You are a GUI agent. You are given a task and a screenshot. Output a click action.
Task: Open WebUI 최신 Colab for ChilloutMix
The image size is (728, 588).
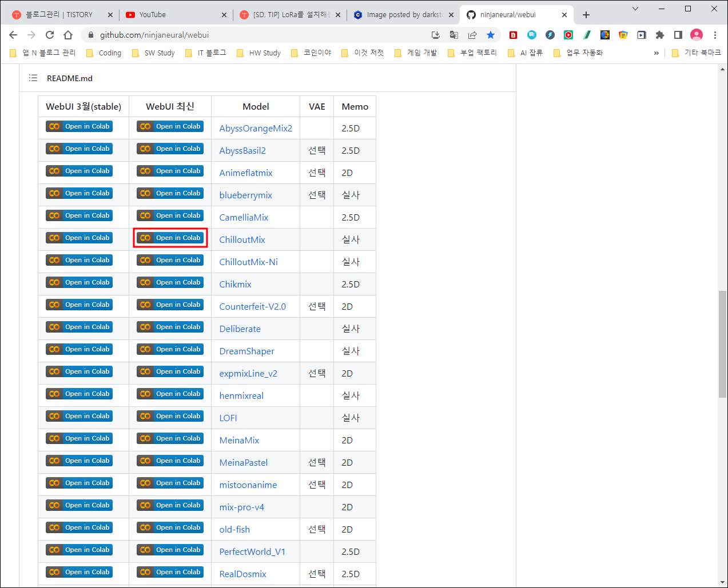pyautogui.click(x=170, y=238)
